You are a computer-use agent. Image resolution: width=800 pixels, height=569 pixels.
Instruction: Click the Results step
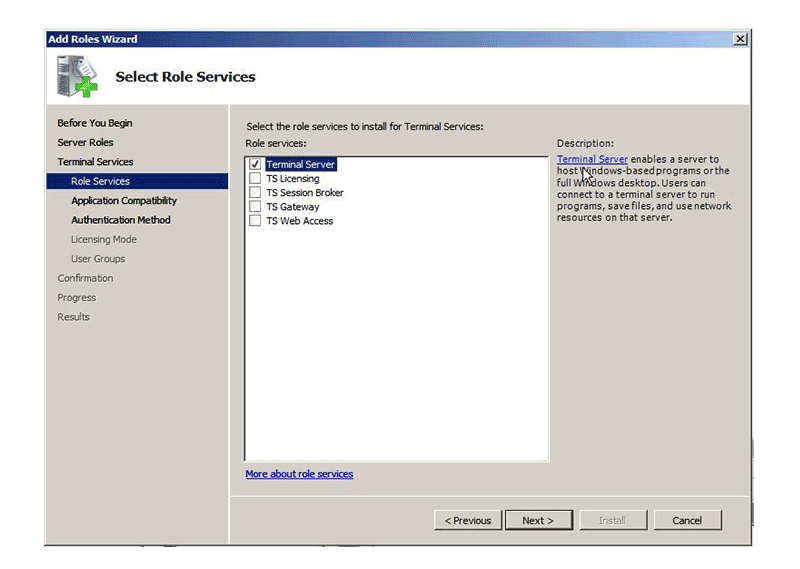pos(73,317)
